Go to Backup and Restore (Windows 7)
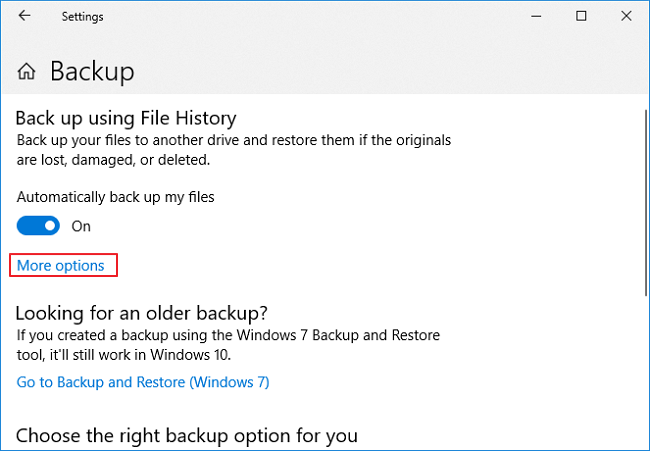This screenshot has width=650, height=451. tap(143, 382)
